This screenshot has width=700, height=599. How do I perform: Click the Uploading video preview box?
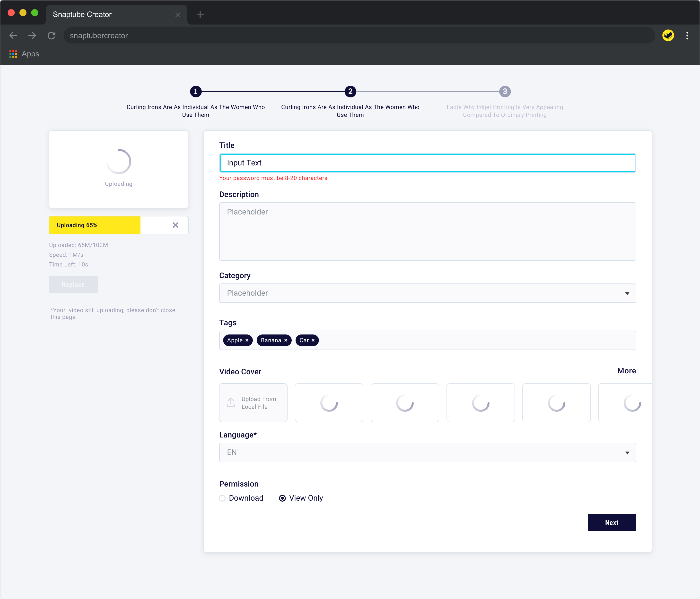[x=119, y=170]
